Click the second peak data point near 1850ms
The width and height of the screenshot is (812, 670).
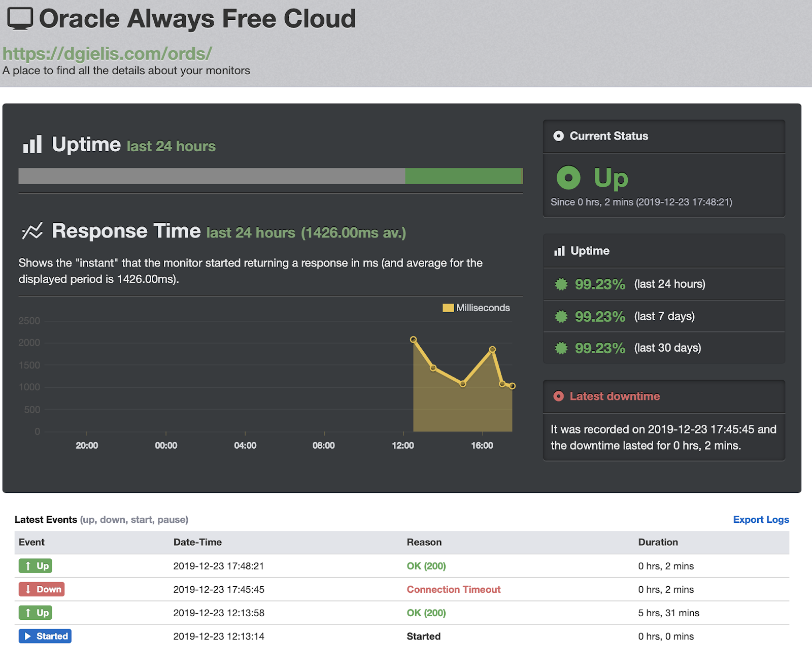pos(492,349)
